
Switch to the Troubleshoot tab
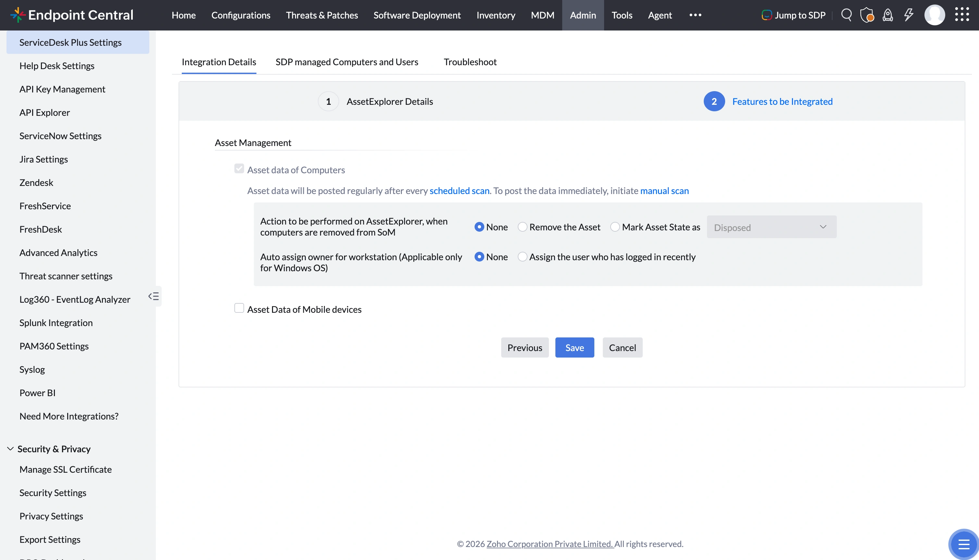pos(470,62)
